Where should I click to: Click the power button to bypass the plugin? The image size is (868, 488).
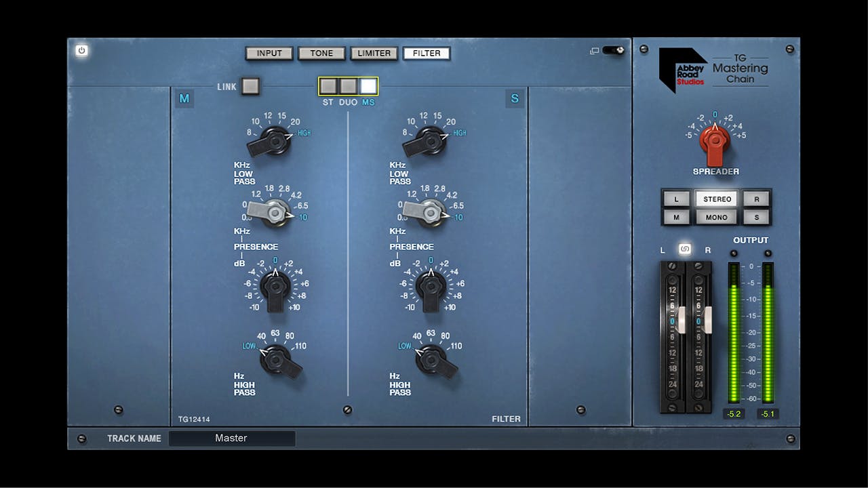[81, 49]
